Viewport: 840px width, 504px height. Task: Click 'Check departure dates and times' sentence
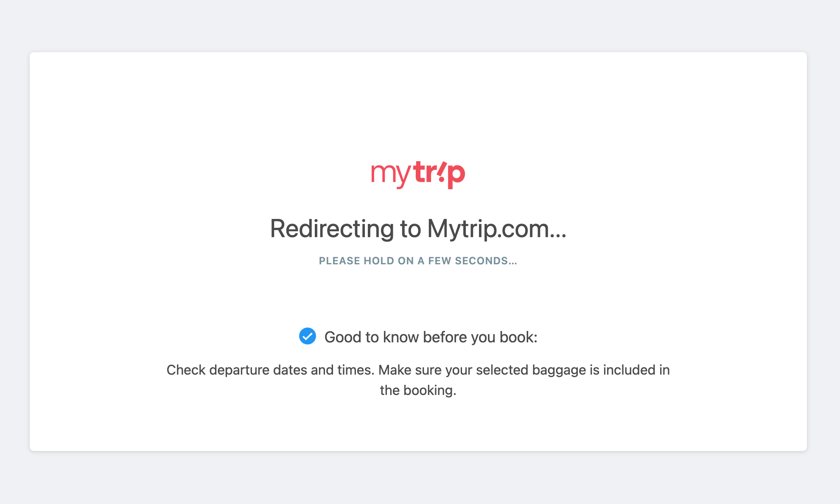click(270, 370)
